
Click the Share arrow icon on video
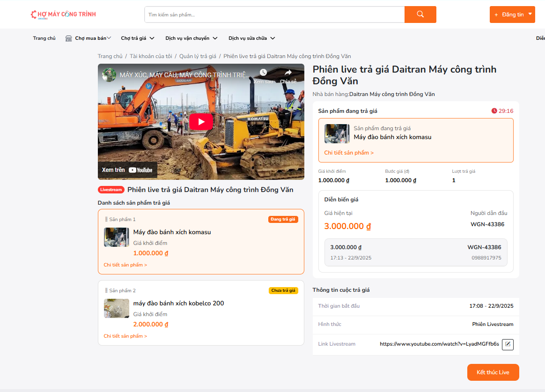coord(288,73)
